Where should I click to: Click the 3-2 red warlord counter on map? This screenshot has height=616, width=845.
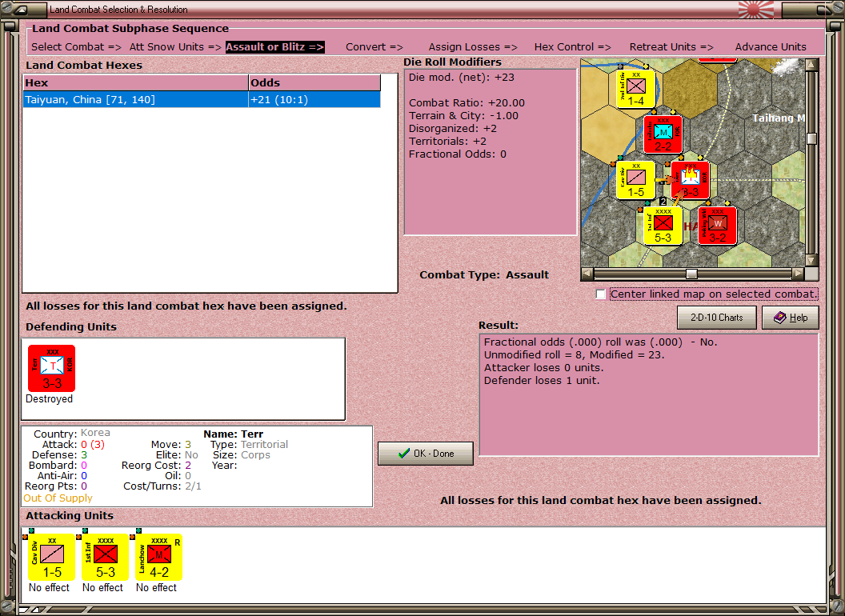[717, 226]
